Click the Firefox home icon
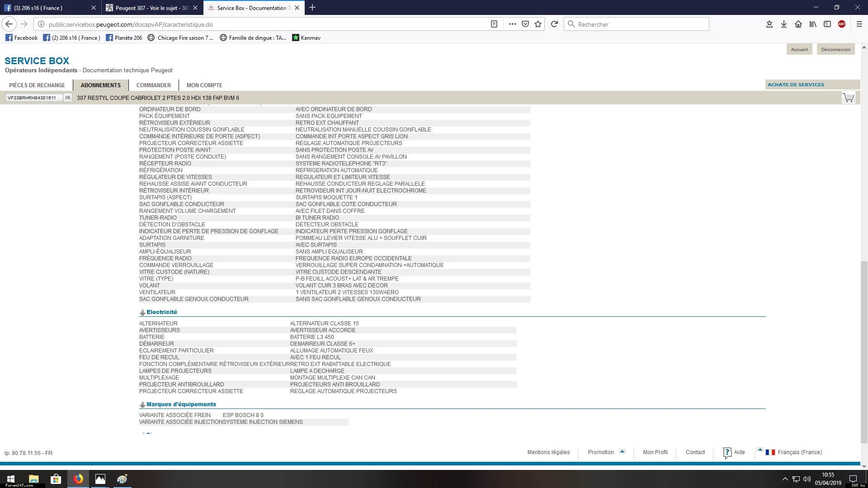The image size is (868, 488). point(798,24)
